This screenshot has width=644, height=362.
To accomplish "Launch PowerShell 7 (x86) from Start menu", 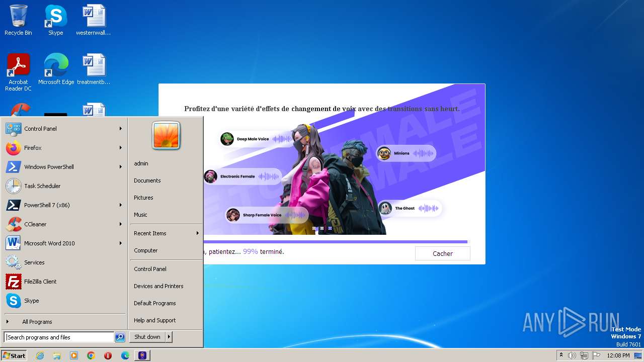I will (64, 205).
